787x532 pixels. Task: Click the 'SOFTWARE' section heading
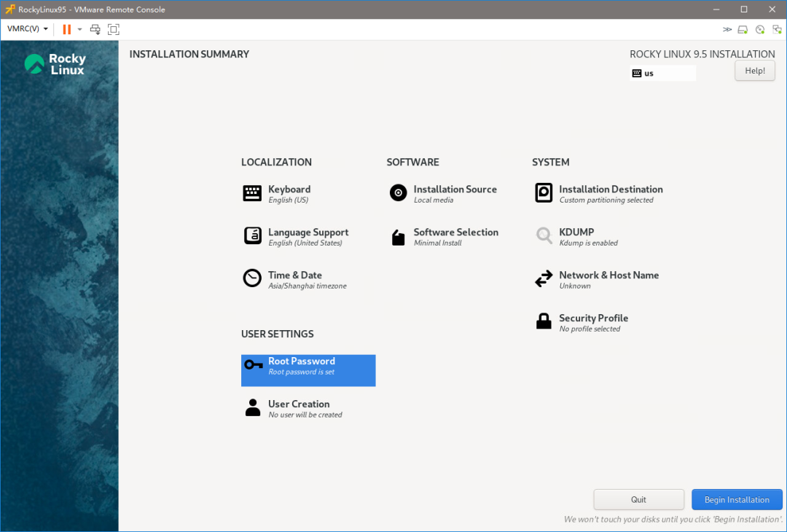(412, 162)
